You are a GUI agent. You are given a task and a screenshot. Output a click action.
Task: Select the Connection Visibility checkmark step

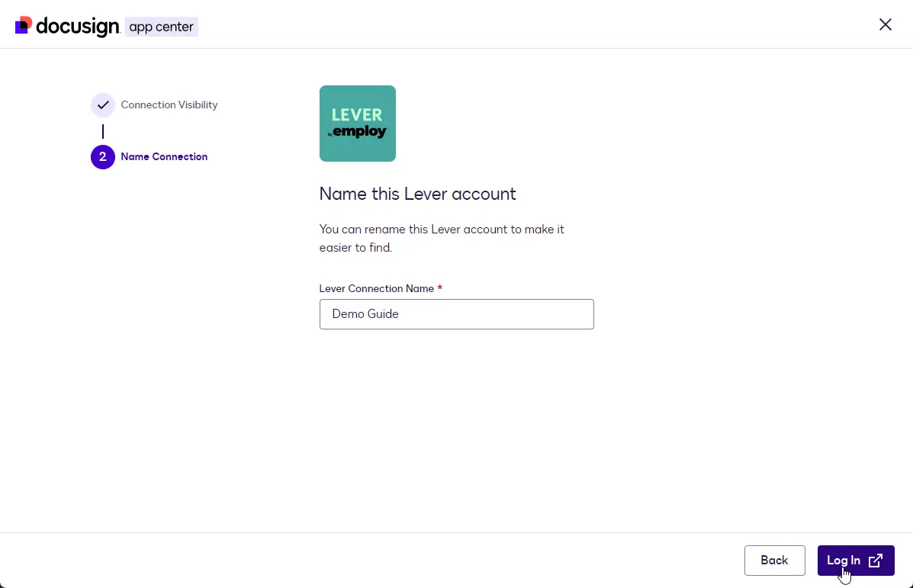pos(102,104)
